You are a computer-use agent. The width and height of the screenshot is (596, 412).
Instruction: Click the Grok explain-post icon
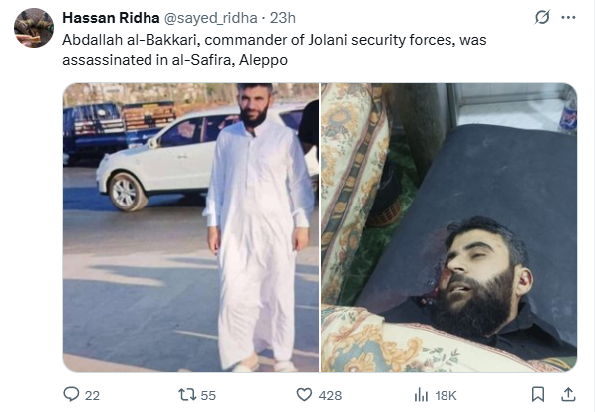(x=542, y=17)
